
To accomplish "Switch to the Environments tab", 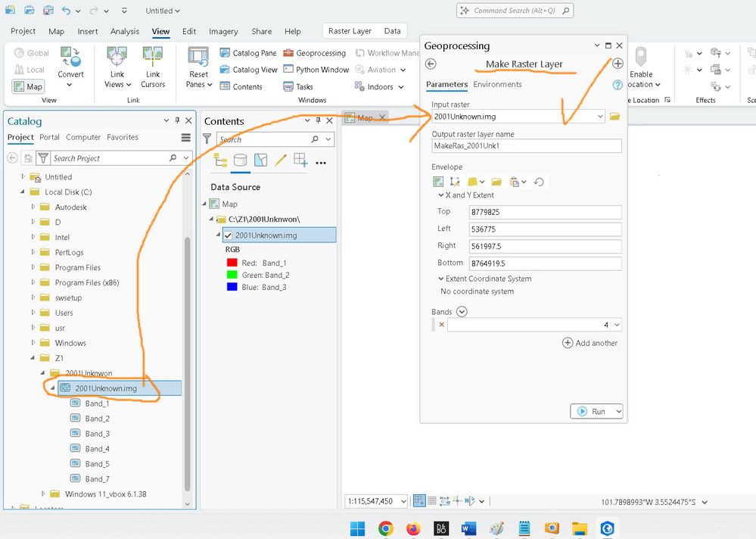I will point(497,84).
